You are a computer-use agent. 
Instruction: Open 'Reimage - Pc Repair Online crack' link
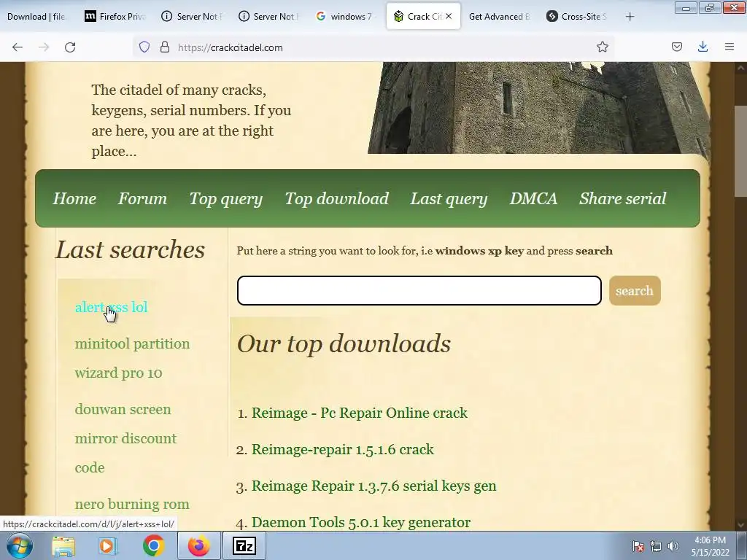[x=359, y=413]
